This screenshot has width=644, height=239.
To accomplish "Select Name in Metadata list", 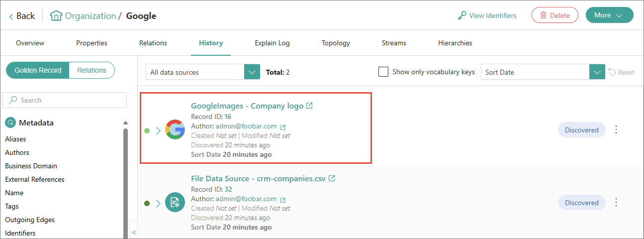I will [x=14, y=193].
